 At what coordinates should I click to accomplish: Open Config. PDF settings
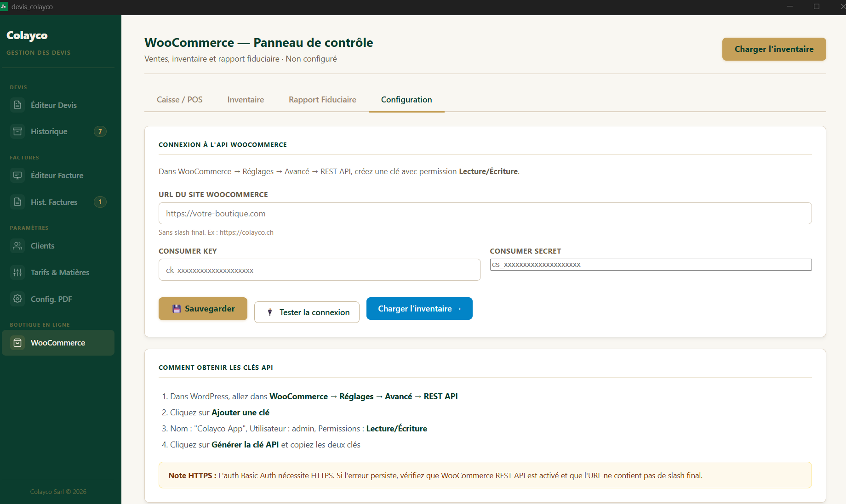tap(58, 299)
